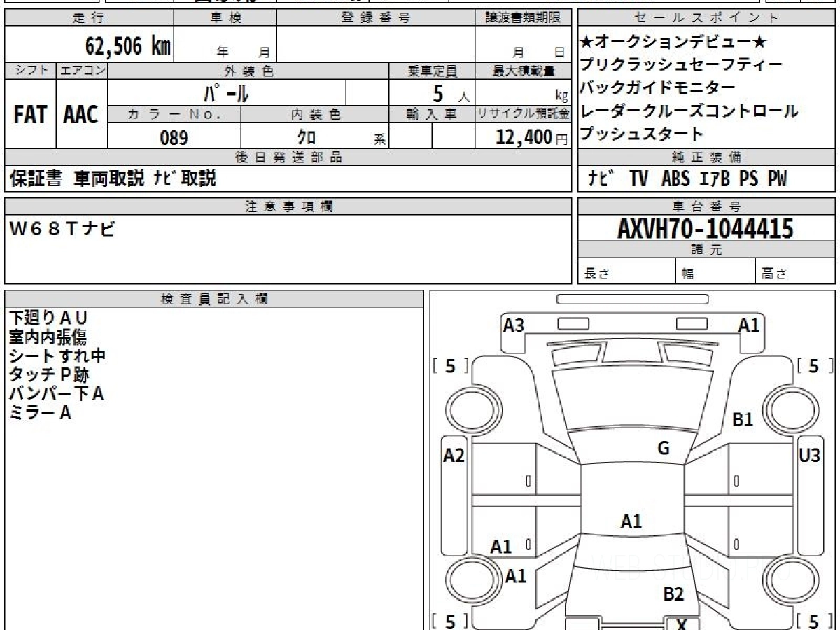The image size is (840, 630).
Task: Select the リサイクル預託金 header
Action: tap(524, 113)
